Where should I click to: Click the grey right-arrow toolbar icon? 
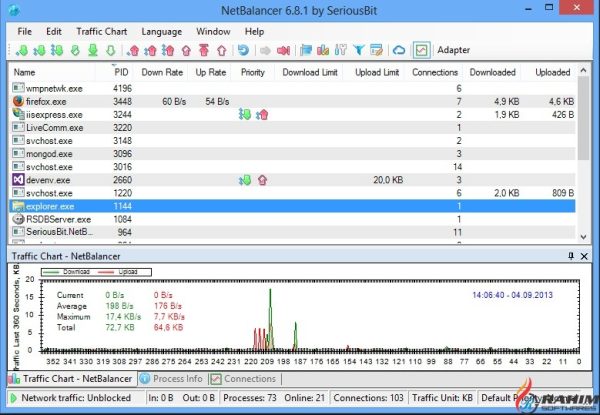265,50
